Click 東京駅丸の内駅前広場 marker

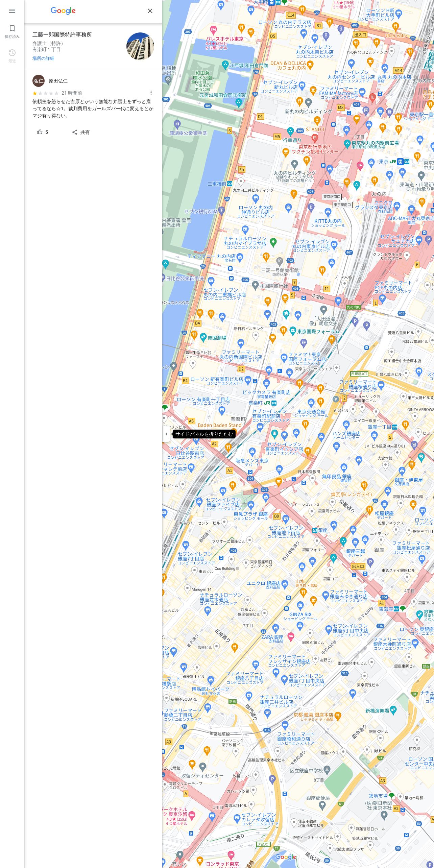[347, 144]
